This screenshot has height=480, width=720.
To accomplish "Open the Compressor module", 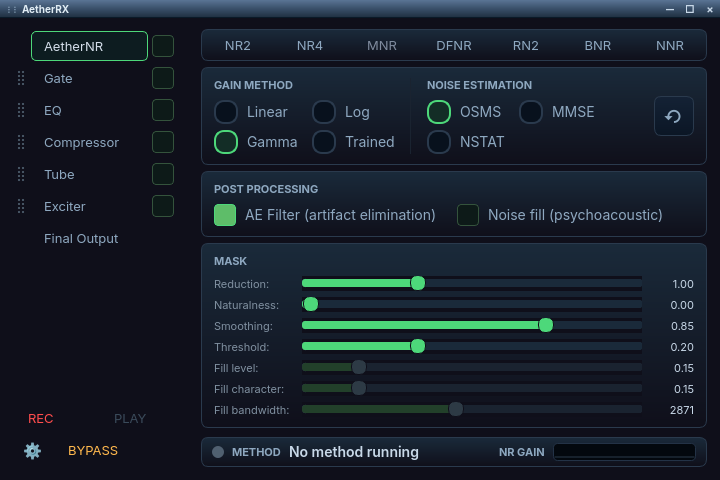I will 81,143.
